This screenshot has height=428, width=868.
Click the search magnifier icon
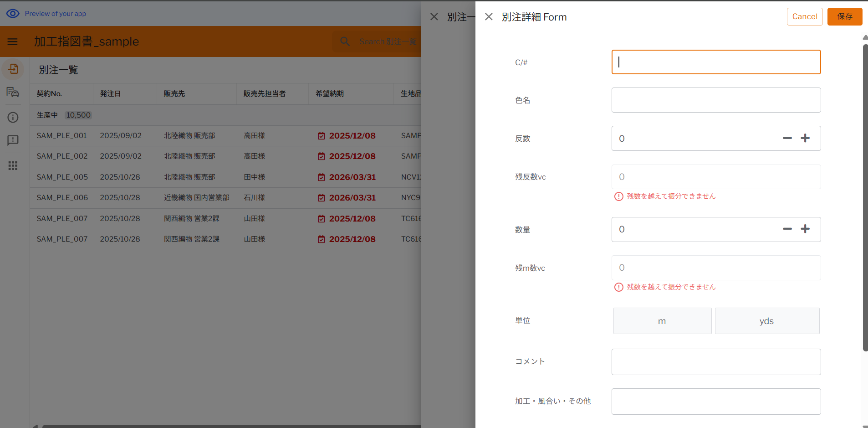[x=345, y=41]
